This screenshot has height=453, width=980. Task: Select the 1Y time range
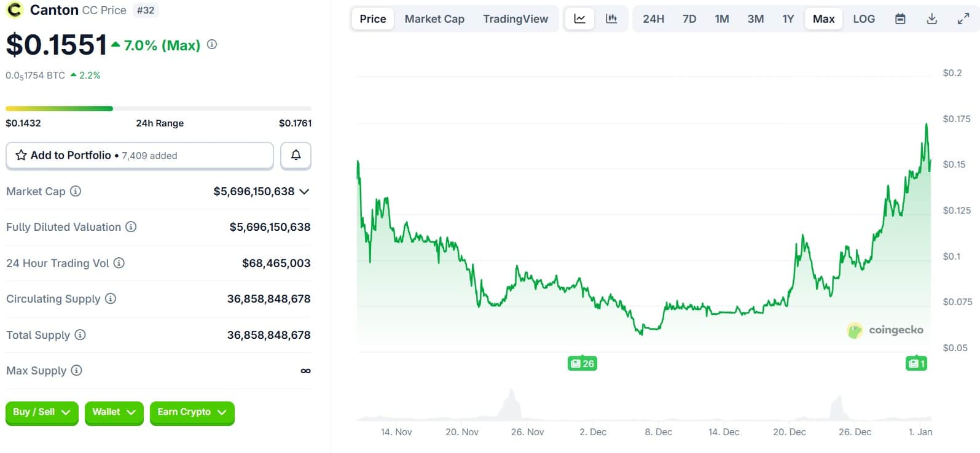[788, 19]
